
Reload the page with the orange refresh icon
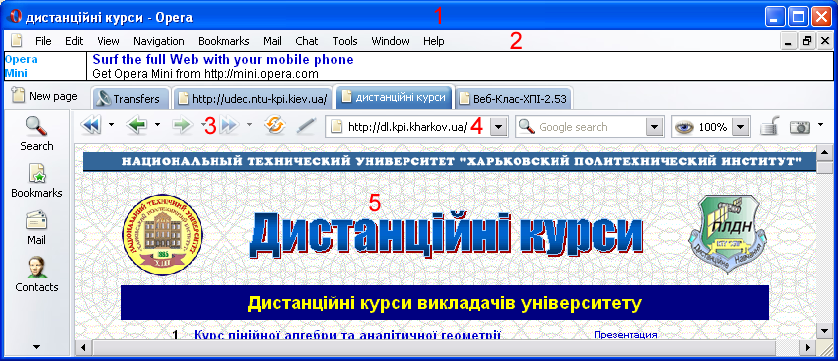click(x=275, y=126)
